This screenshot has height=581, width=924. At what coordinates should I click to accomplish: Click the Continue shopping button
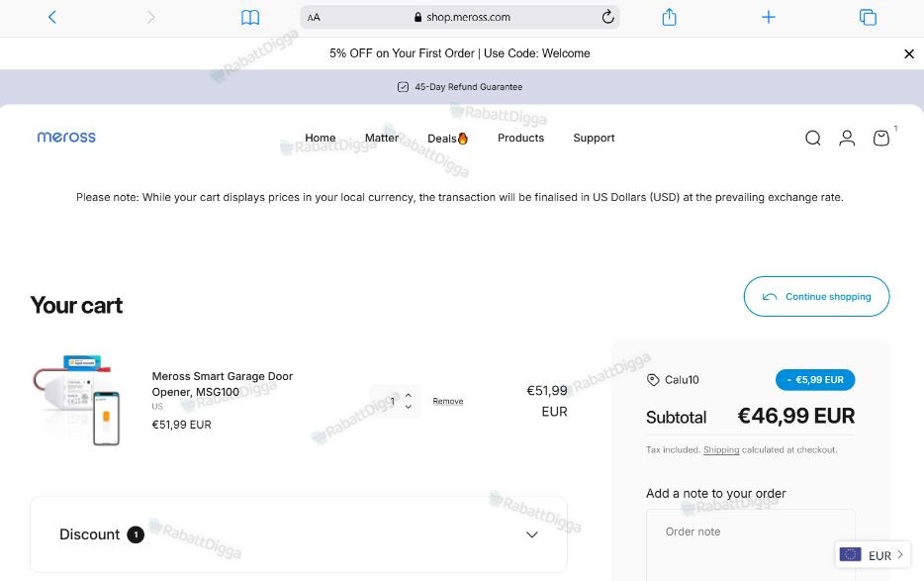817,296
